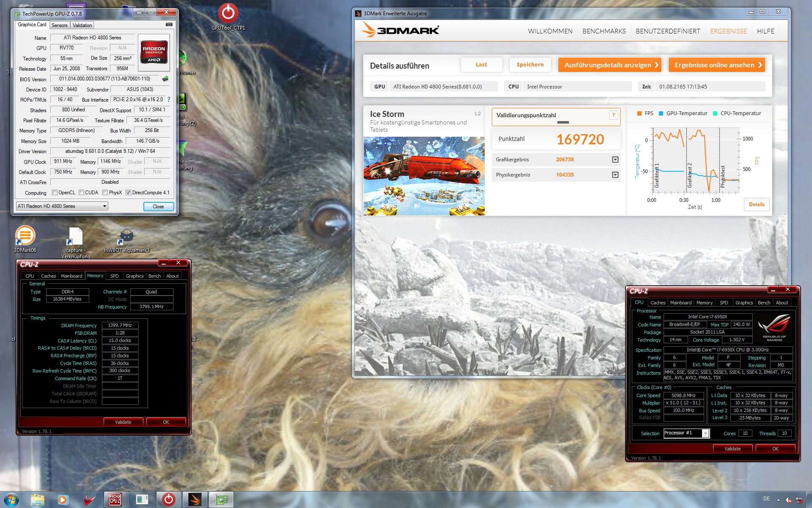812x508 pixels.
Task: Select the Mainboard tab in the Memory CPU-Z window
Action: pyautogui.click(x=71, y=276)
